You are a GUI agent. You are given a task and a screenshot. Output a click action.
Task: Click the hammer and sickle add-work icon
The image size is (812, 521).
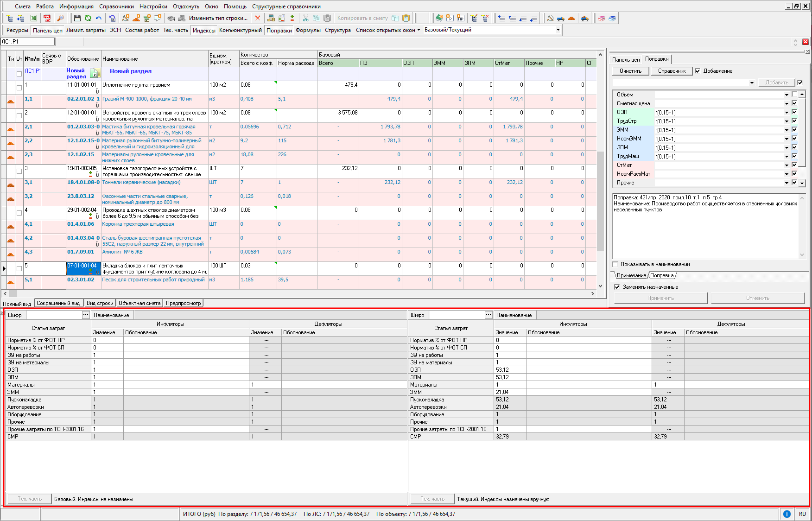[126, 18]
